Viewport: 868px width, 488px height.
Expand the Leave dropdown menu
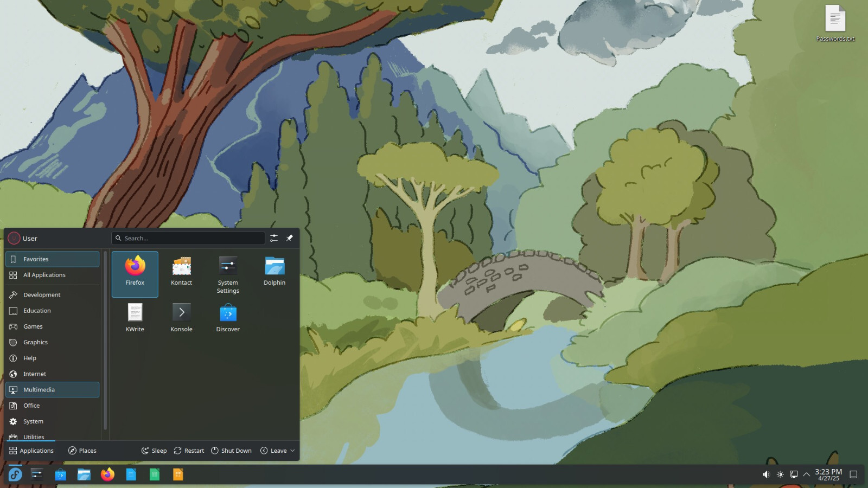(x=277, y=451)
